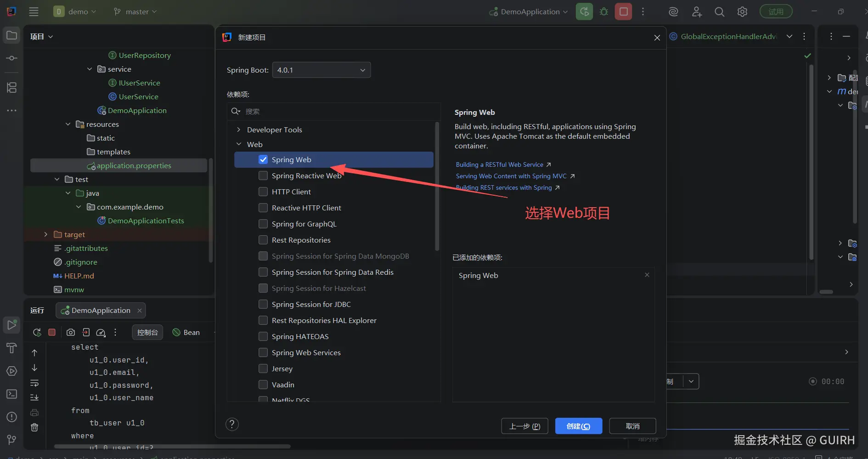Select the Rest Repositories checkbox

click(263, 240)
